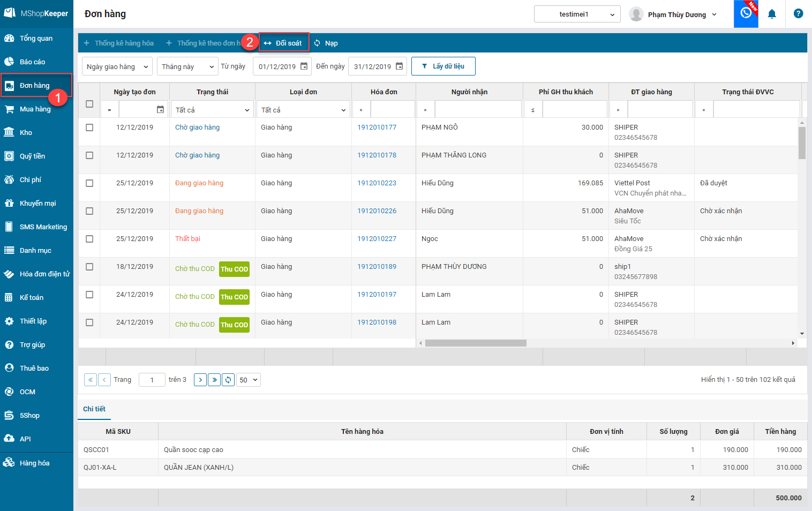
Task: Open the Tháng này period dropdown
Action: [187, 67]
